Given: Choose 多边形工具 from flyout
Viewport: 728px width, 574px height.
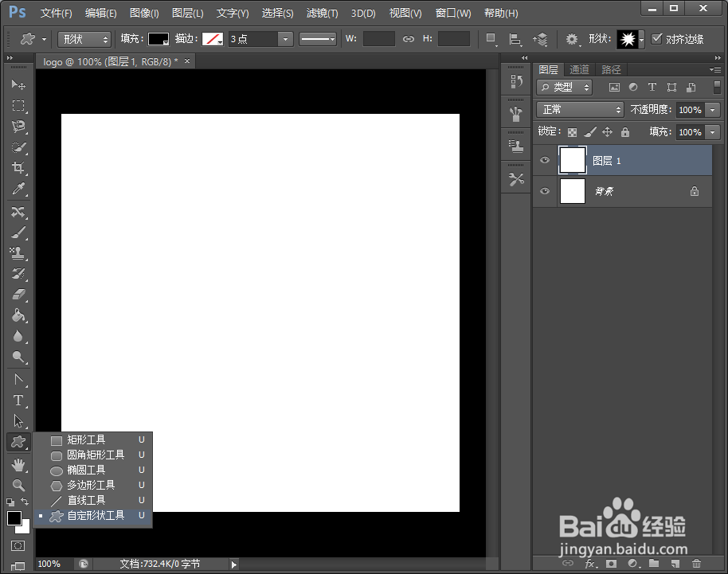Looking at the screenshot, I should coord(92,486).
